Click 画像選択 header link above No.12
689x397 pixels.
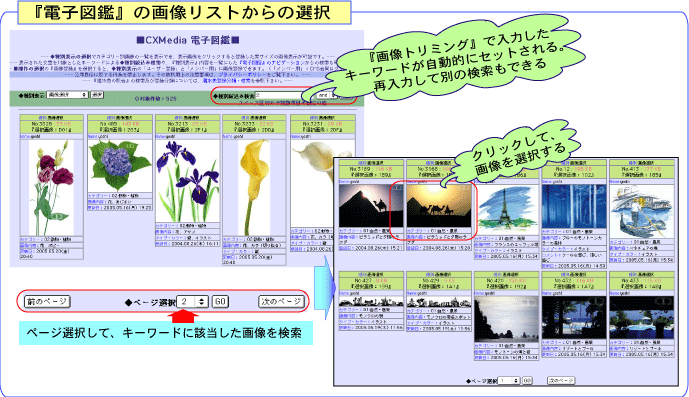click(x=578, y=163)
